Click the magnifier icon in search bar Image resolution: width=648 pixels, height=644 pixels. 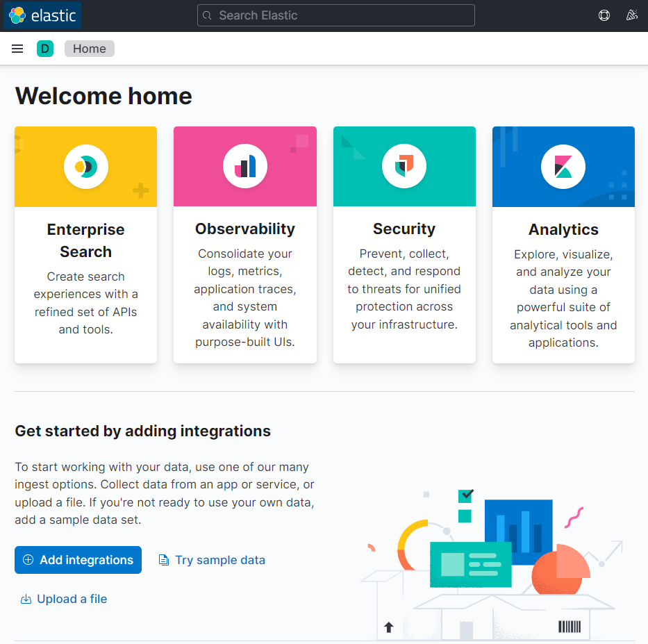[207, 16]
